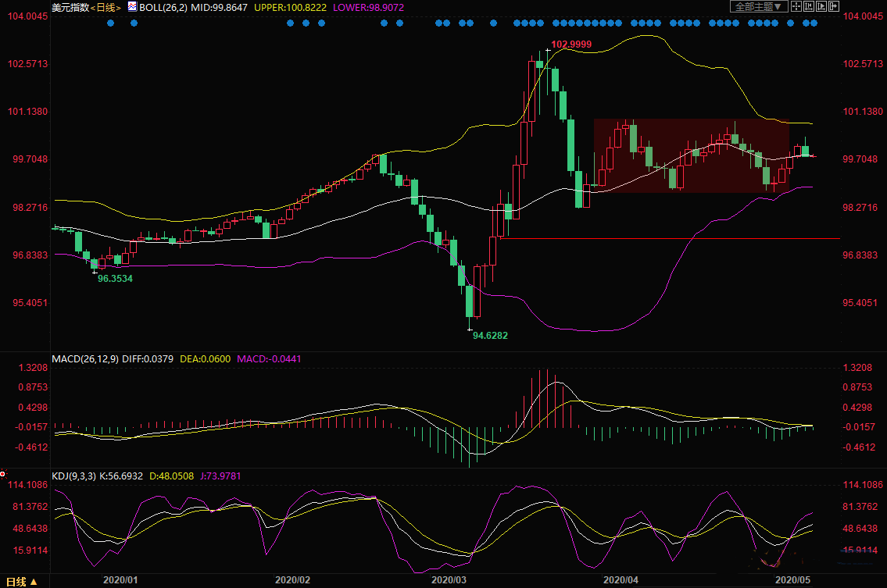Click the 96.3534 low price label
887x588 pixels.
point(114,277)
